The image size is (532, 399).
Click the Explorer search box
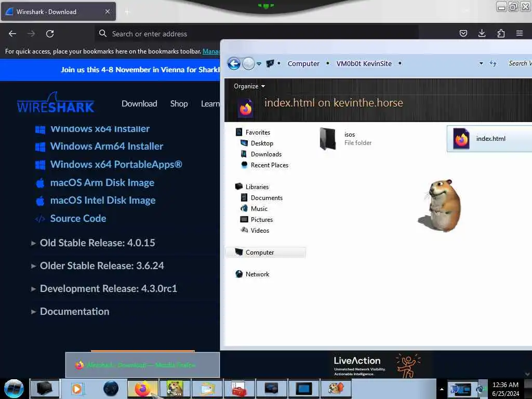519,63
